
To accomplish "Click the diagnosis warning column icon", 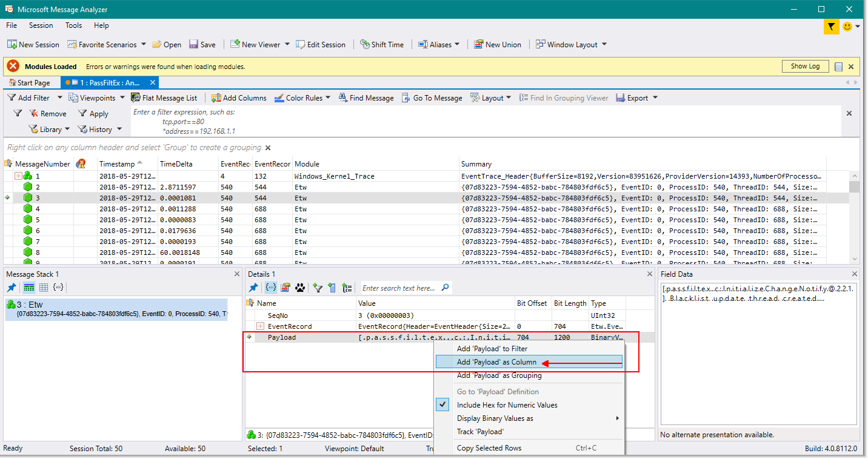I will (80, 163).
